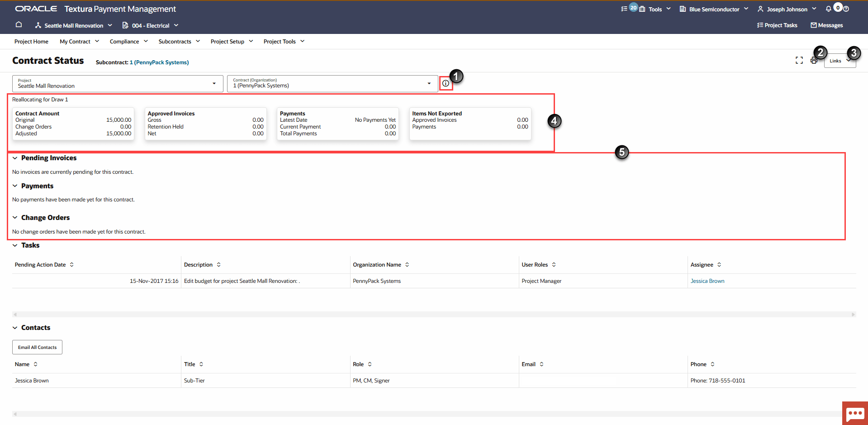868x425 pixels.
Task: Open subcontract 1 (PennyPack Systems) link
Action: [x=159, y=62]
